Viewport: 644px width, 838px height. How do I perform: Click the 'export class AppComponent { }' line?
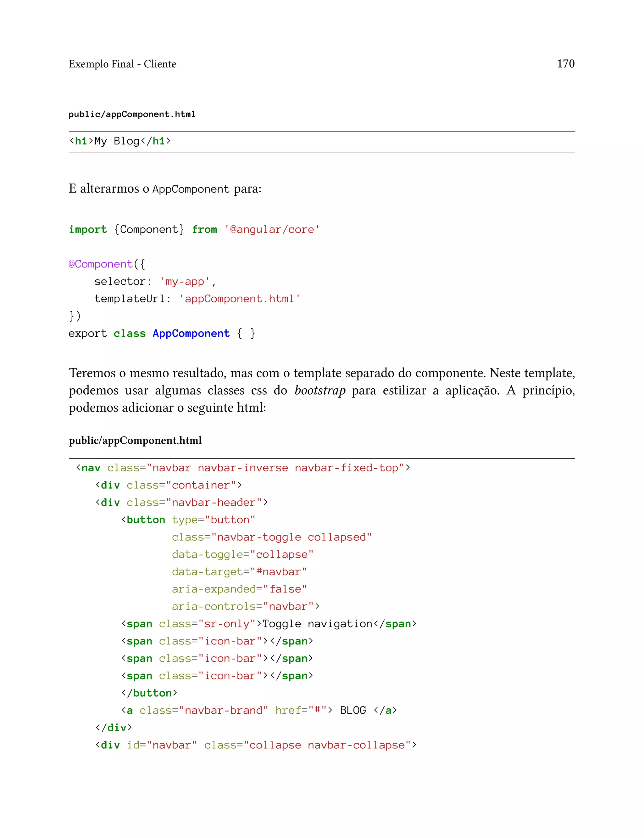pos(162,333)
